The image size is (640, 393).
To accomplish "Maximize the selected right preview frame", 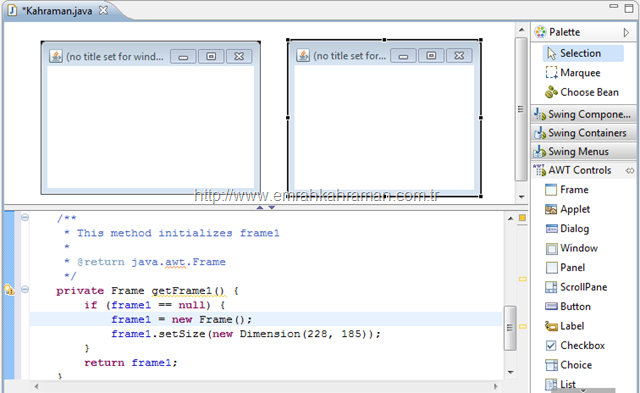I will [431, 56].
